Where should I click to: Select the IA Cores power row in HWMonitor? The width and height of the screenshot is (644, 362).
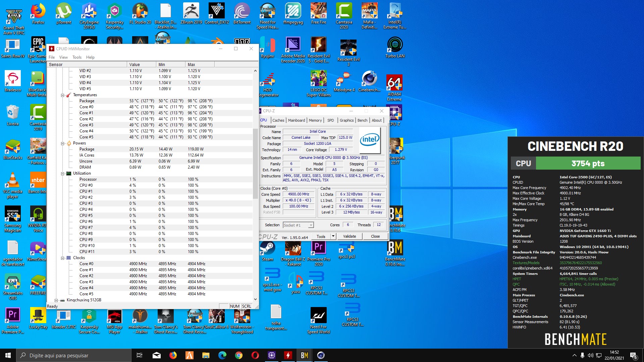click(x=150, y=155)
